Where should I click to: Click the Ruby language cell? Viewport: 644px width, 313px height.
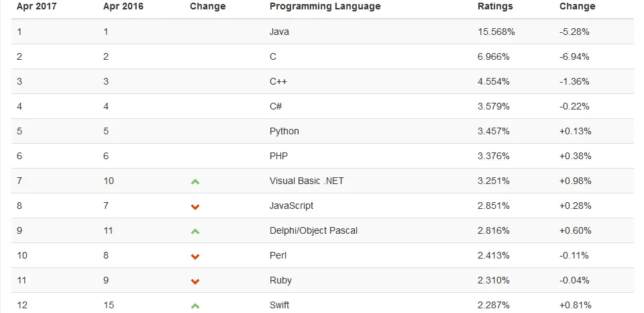[280, 280]
